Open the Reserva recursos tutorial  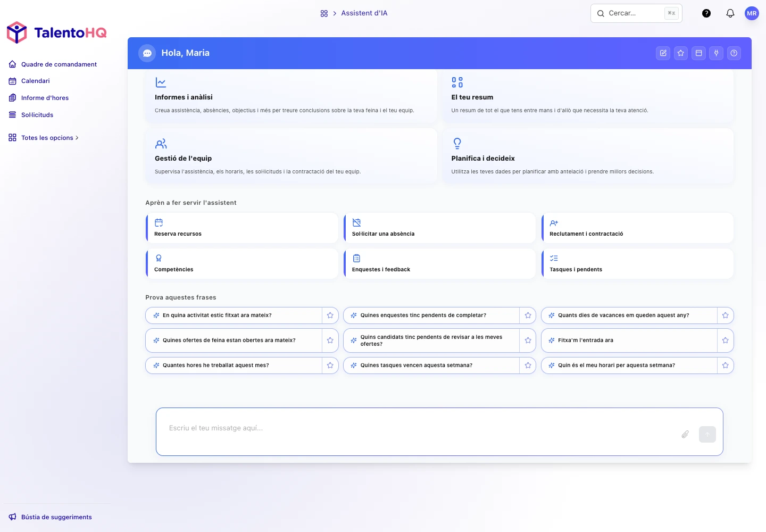click(x=242, y=228)
